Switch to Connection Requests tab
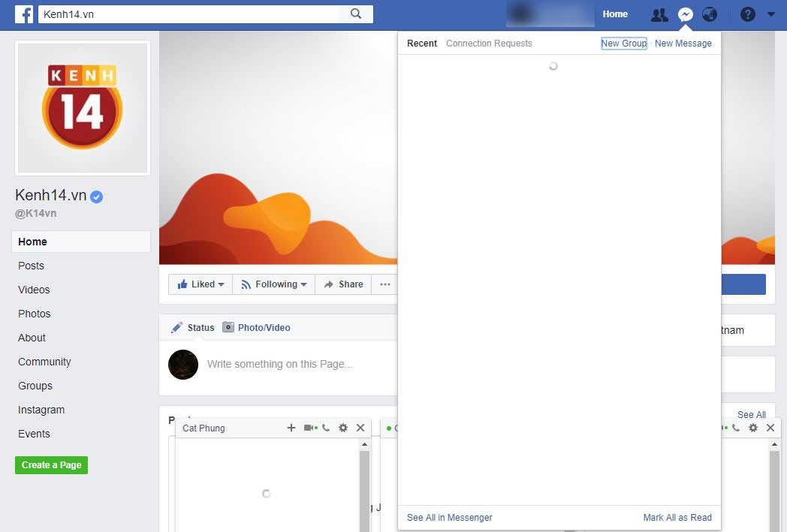 tap(489, 43)
